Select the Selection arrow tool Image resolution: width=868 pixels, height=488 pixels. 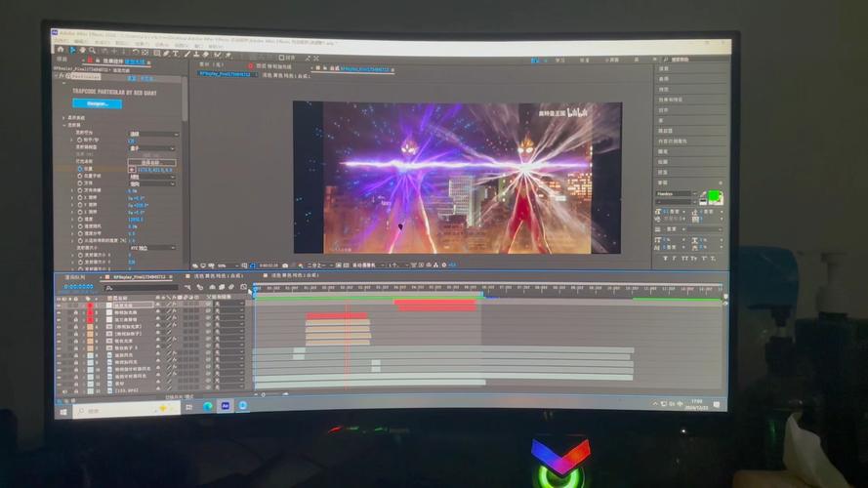[72, 51]
